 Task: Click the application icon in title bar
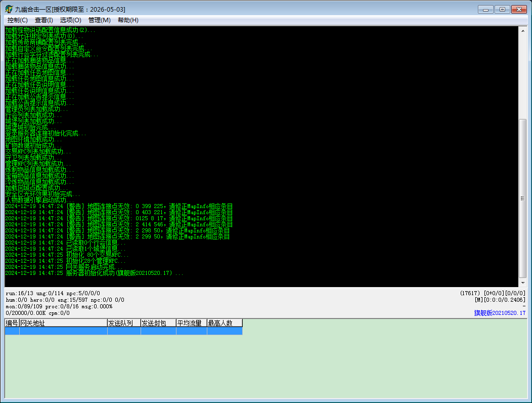9,9
